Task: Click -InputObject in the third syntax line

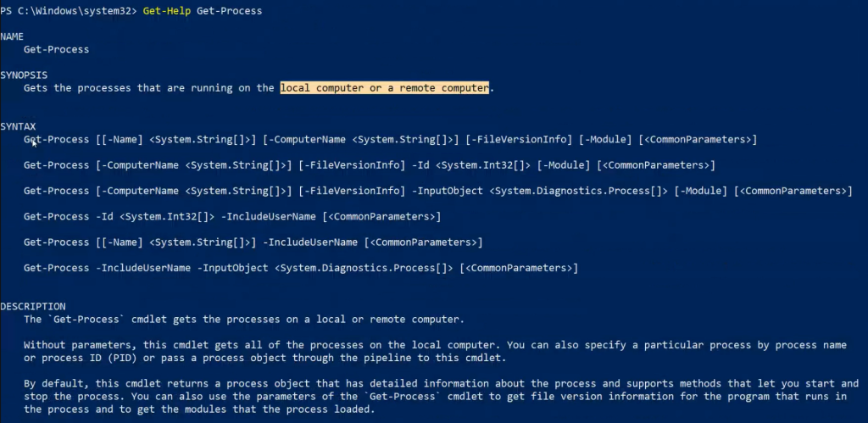Action: (448, 191)
